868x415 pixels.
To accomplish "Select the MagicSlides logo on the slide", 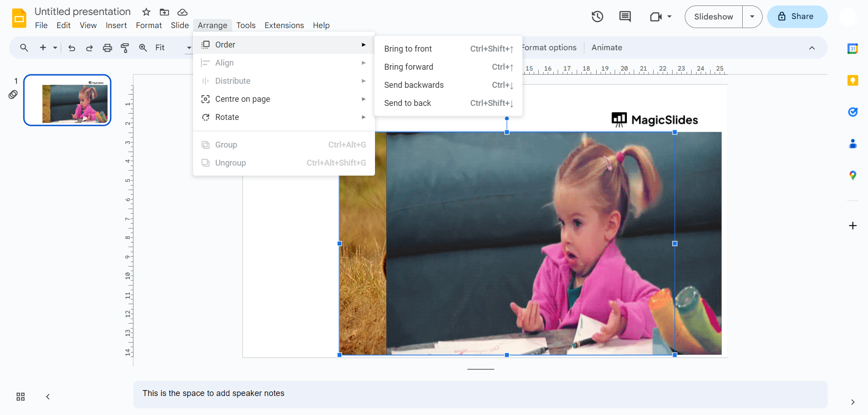I will (655, 120).
